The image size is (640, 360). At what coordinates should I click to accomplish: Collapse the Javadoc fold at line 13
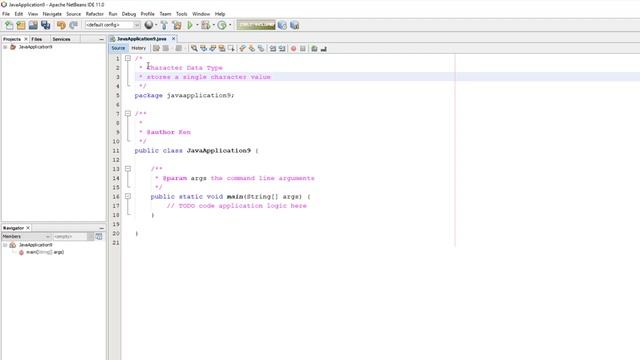click(128, 169)
